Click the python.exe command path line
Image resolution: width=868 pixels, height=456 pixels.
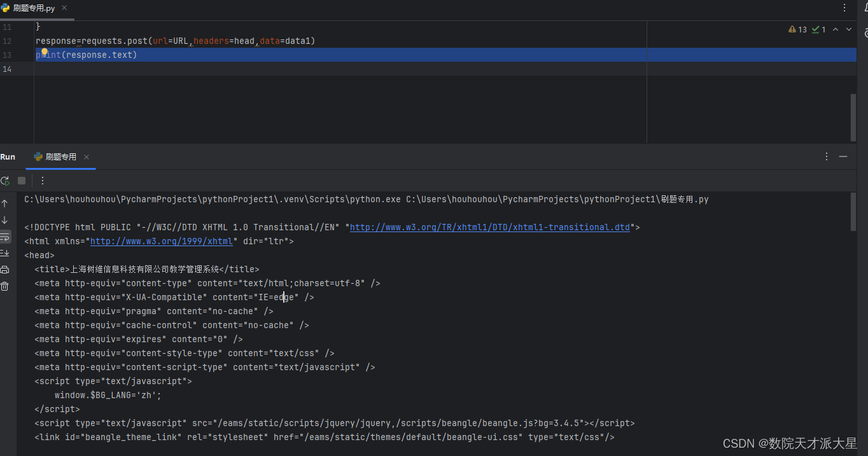point(367,199)
